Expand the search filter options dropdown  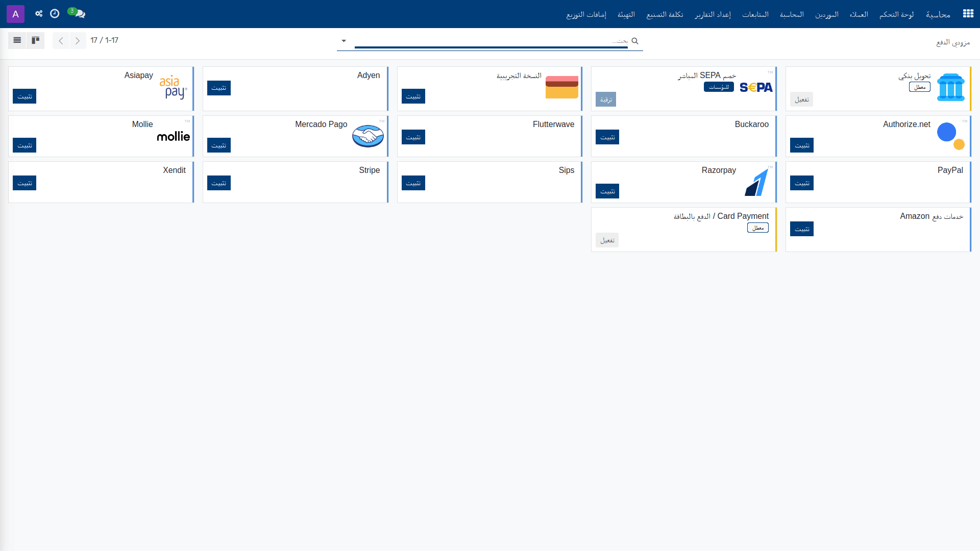coord(344,41)
